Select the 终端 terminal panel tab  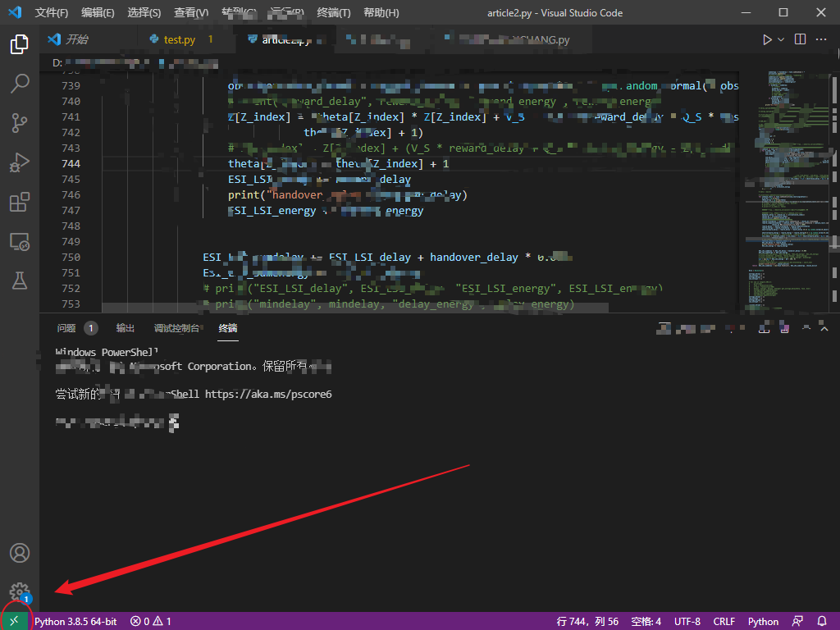click(228, 328)
